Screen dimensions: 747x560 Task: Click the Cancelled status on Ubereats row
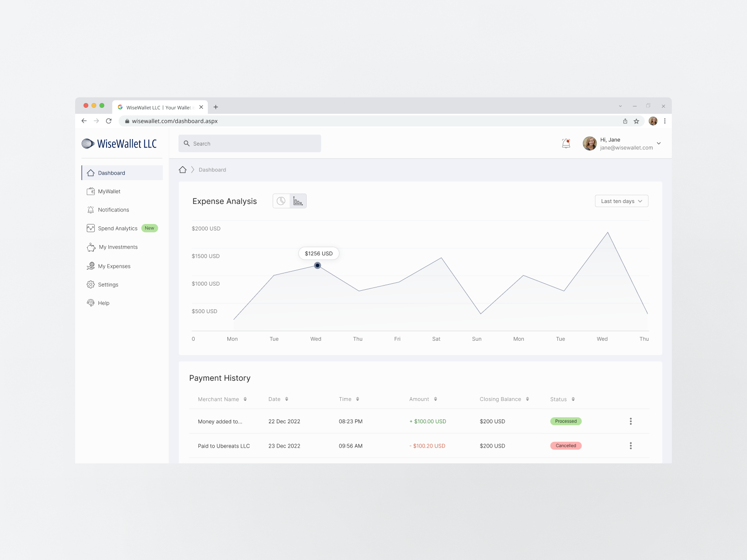(x=566, y=446)
